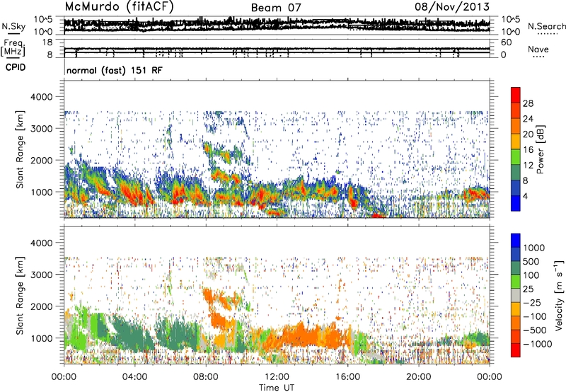Click the red segment of Power colorbar

516,95
